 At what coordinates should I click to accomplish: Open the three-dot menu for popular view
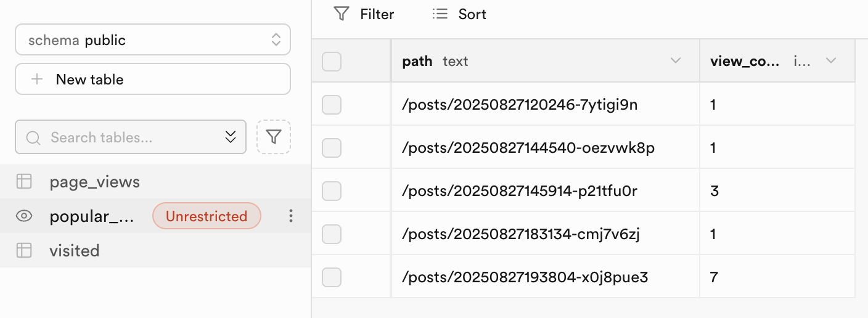pos(291,216)
